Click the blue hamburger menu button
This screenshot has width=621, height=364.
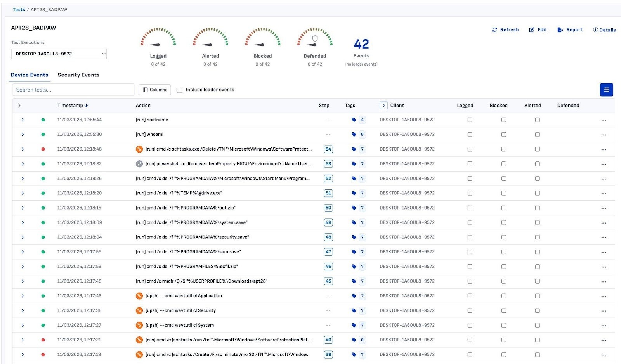[606, 90]
